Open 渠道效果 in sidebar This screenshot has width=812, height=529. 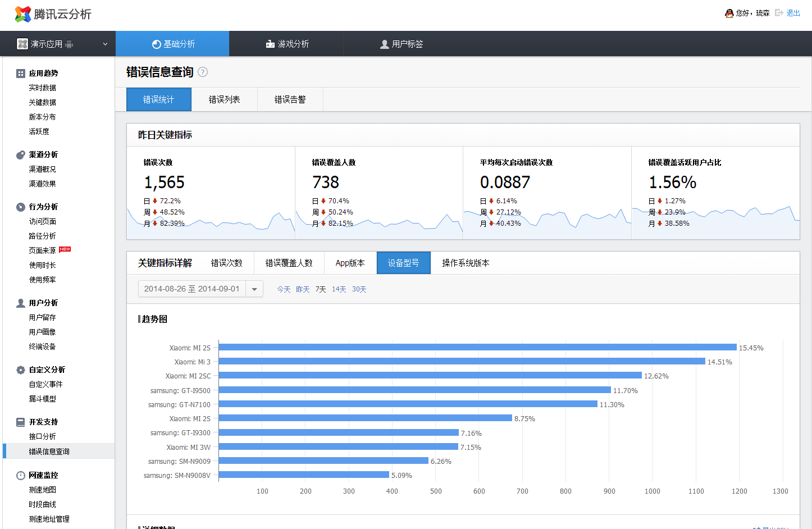[x=43, y=184]
